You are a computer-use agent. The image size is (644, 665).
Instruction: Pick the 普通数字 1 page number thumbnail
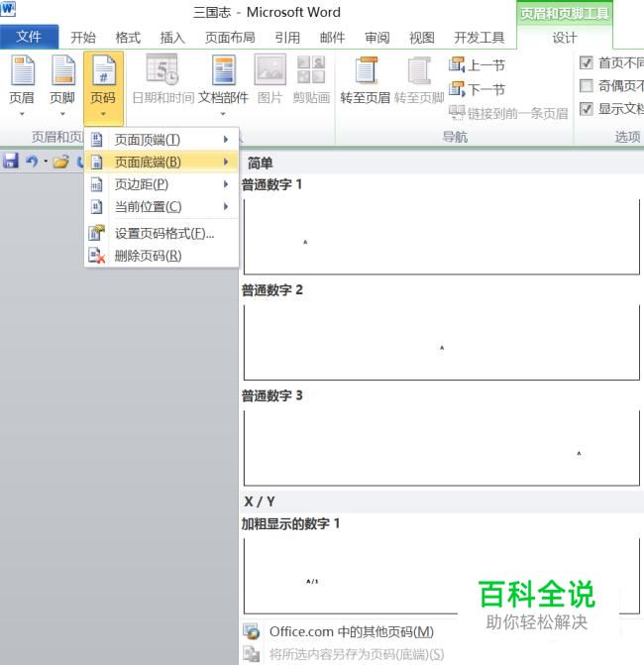(441, 236)
